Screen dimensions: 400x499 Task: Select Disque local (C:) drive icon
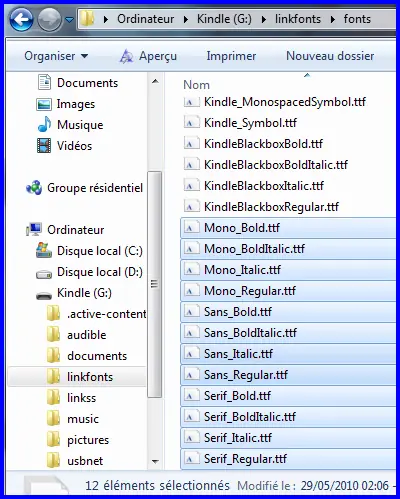pos(44,251)
